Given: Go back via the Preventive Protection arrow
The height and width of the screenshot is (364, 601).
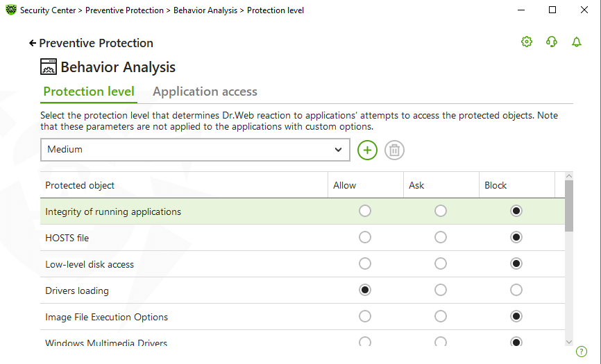Looking at the screenshot, I should click(x=33, y=43).
